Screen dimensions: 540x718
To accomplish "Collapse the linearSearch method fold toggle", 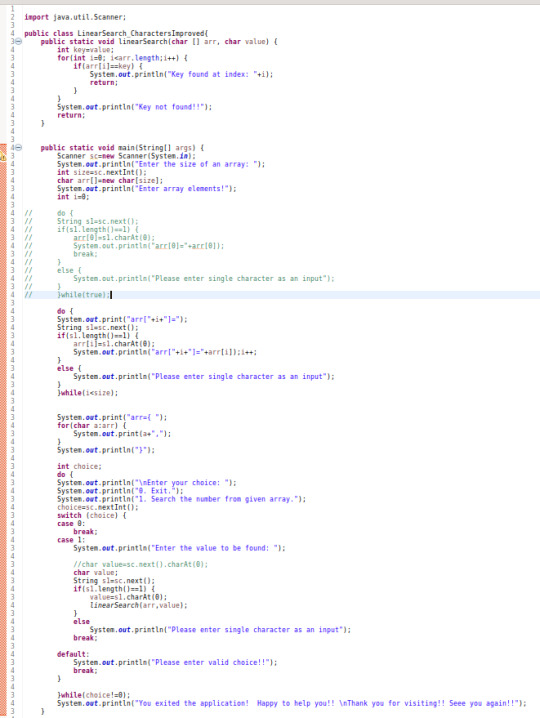I will point(18,42).
